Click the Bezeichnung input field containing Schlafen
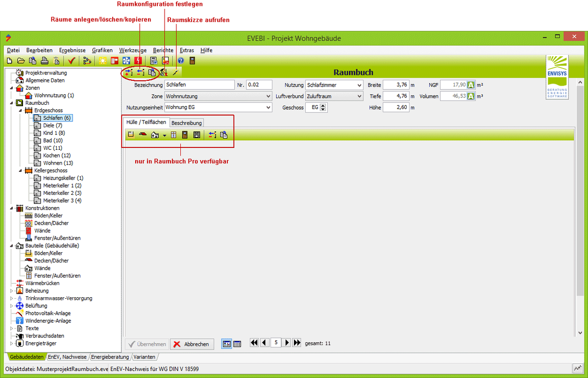 [200, 85]
